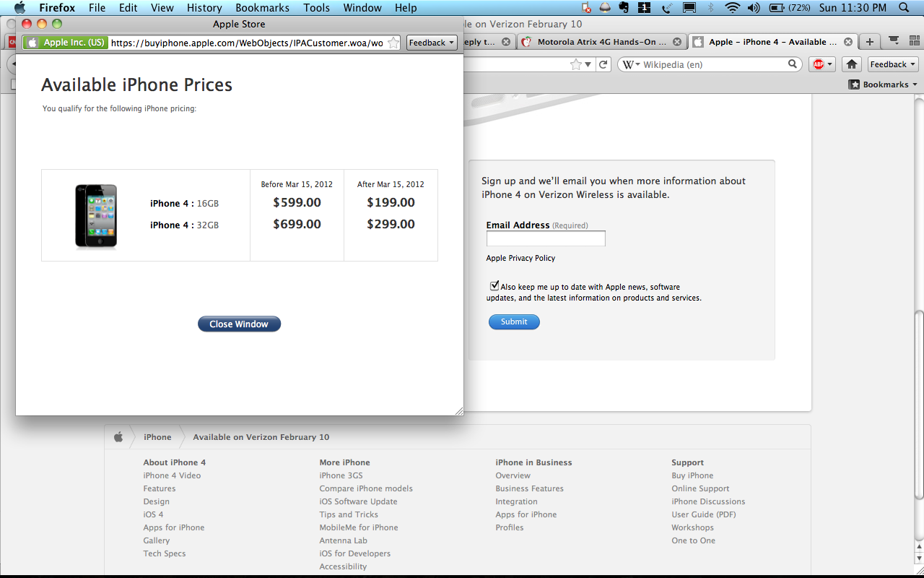Open a new tab with plus button
The height and width of the screenshot is (578, 924).
pos(870,42)
